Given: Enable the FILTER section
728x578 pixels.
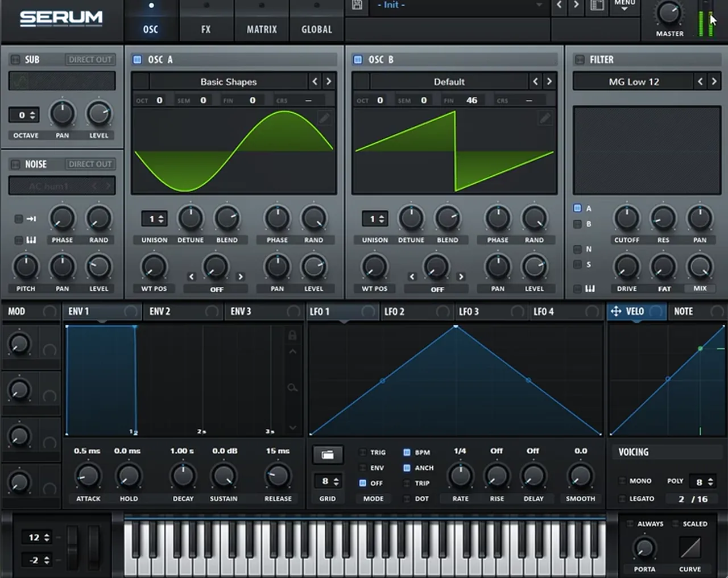Looking at the screenshot, I should (580, 59).
